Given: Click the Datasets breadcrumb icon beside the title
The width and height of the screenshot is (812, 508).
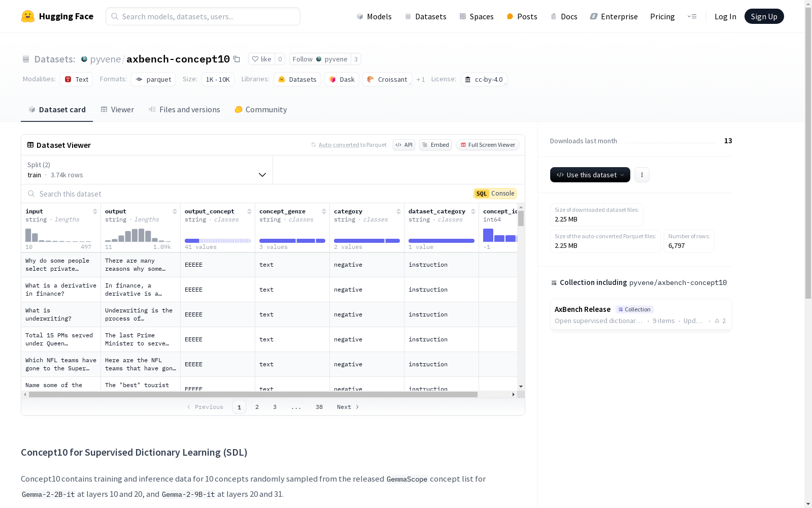Looking at the screenshot, I should point(26,59).
